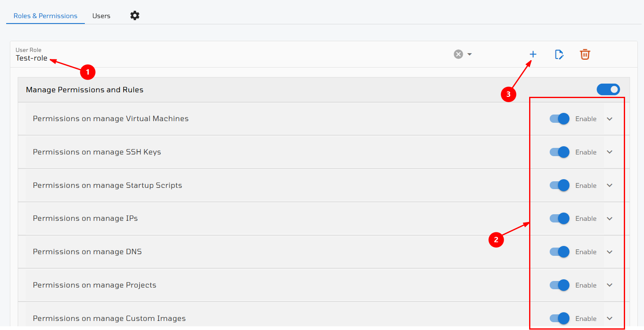Click the edit role icon

[559, 54]
